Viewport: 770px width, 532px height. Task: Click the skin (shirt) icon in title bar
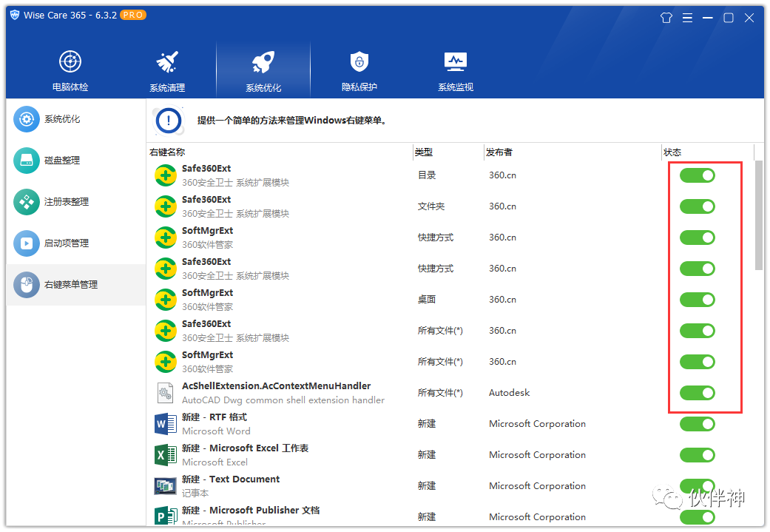pos(666,18)
